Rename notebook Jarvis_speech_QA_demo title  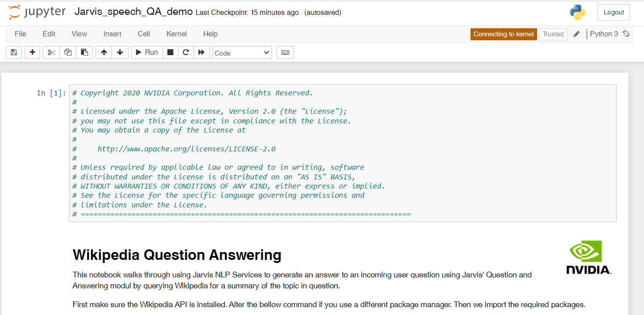(134, 12)
